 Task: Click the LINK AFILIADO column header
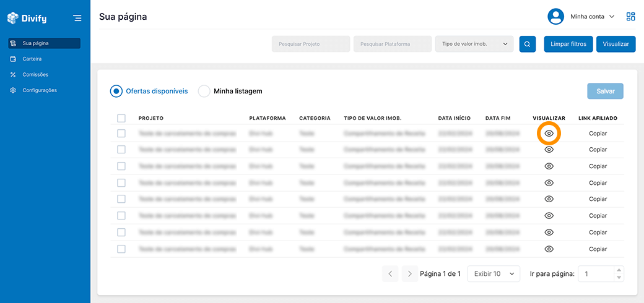pos(598,118)
